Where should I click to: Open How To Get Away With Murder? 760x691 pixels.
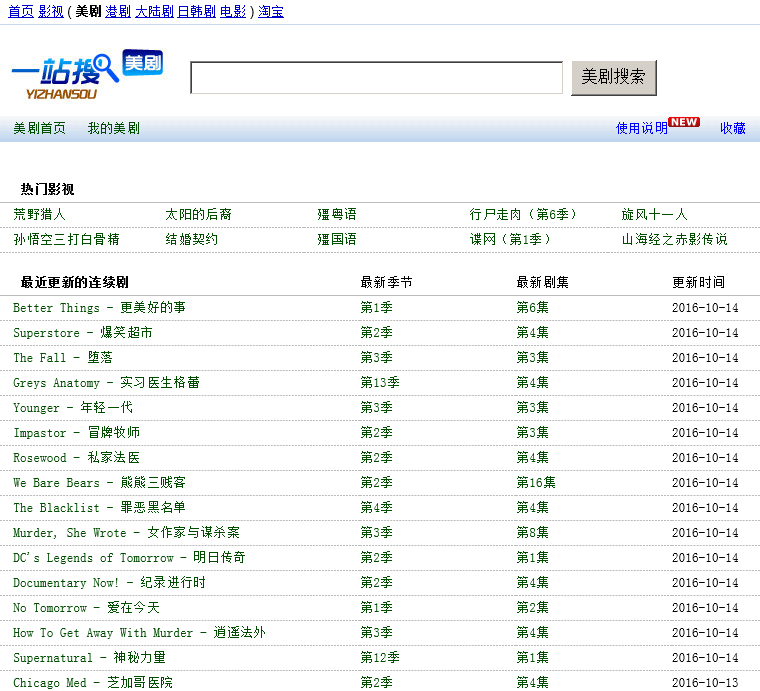tap(140, 633)
